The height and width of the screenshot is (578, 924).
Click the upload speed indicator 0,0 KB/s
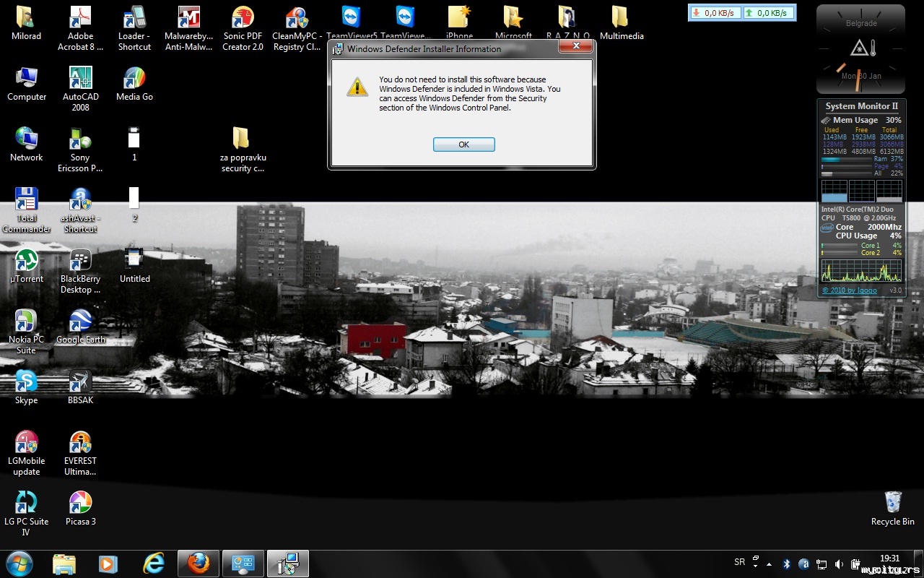pyautogui.click(x=767, y=13)
